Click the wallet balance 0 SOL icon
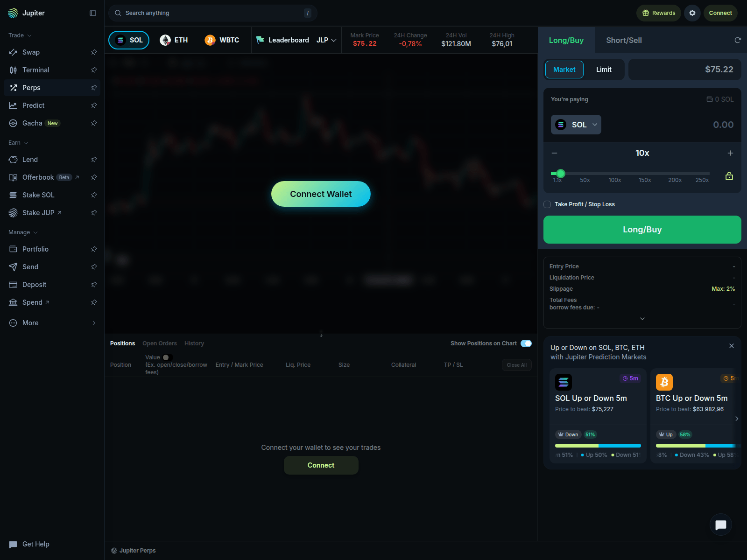The image size is (747, 560). [x=710, y=99]
